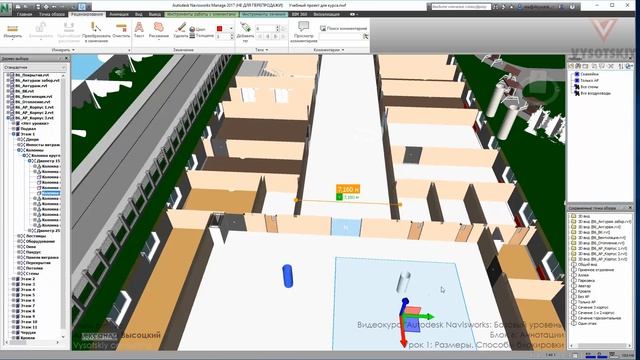Open the Сечение горизонтальная saved viewpoint
Screen dimensions: 640x360
599,318
